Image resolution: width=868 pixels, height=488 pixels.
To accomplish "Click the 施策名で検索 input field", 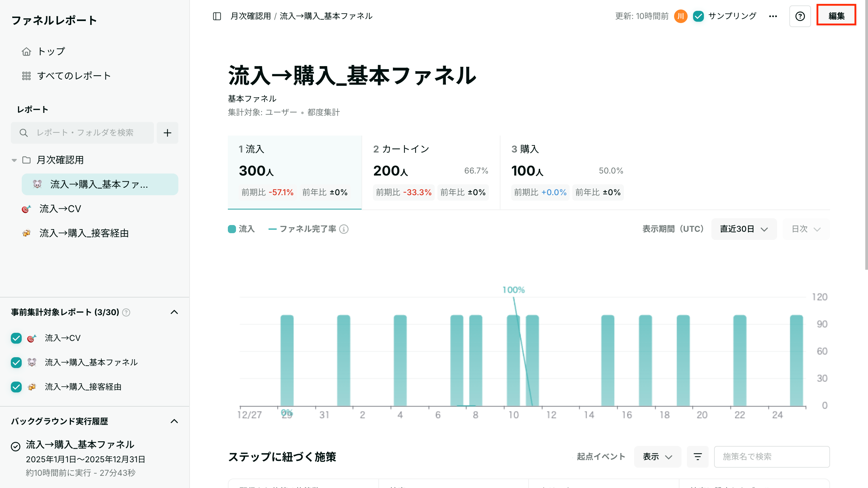I will pyautogui.click(x=772, y=457).
